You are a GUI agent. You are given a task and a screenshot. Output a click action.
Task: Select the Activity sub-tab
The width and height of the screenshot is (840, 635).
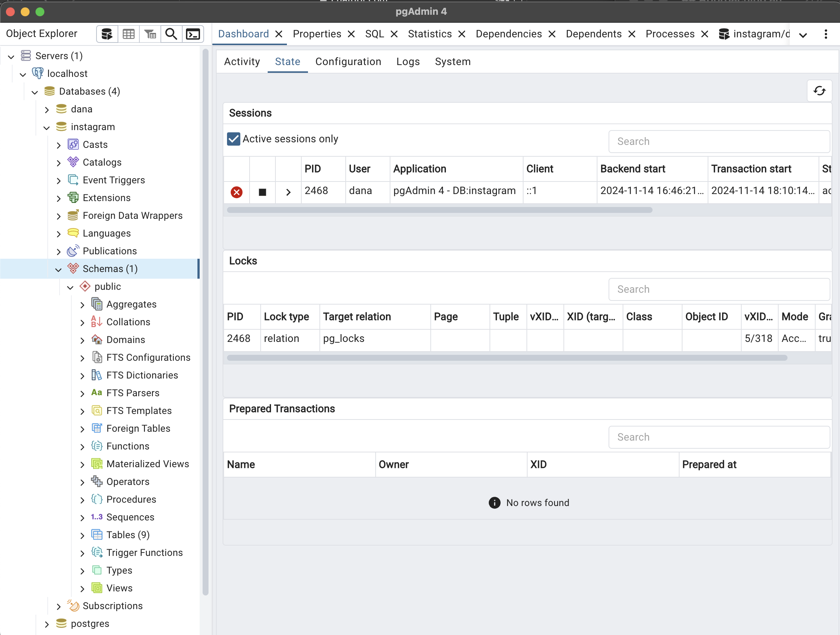click(242, 61)
